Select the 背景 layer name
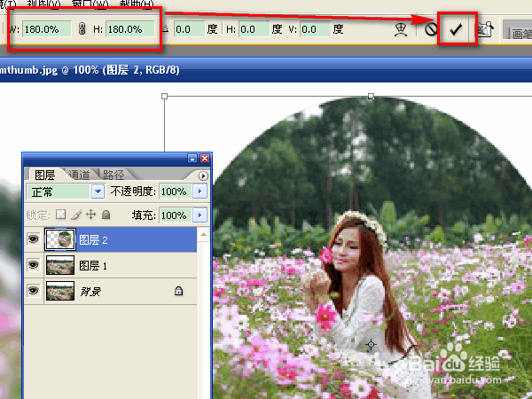532x399 pixels. pyautogui.click(x=90, y=292)
